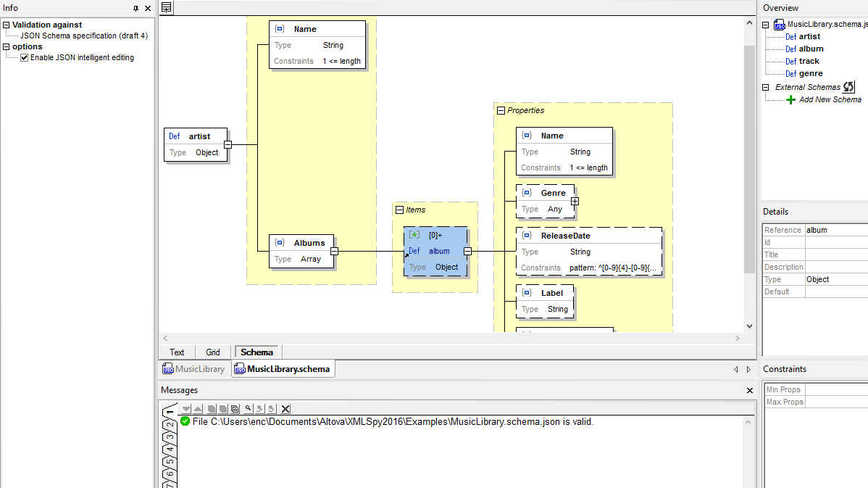Click the find magnifier icon in Messages
The height and width of the screenshot is (488, 868).
[248, 409]
